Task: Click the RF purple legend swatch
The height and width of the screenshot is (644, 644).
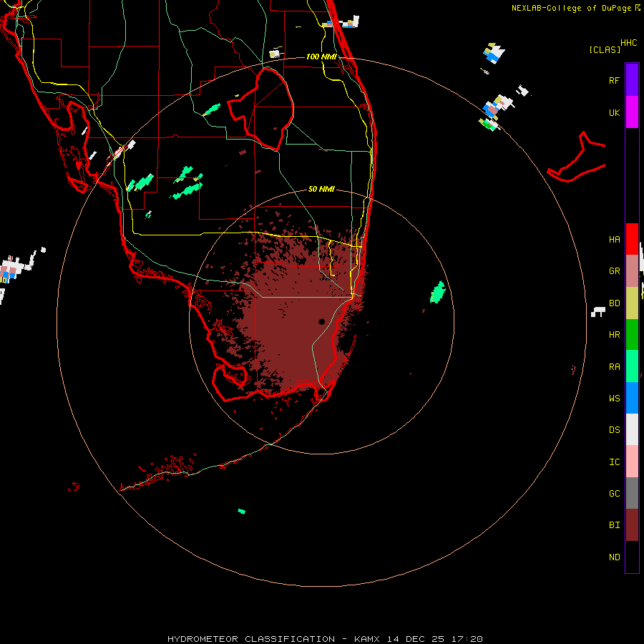Action: (632, 80)
